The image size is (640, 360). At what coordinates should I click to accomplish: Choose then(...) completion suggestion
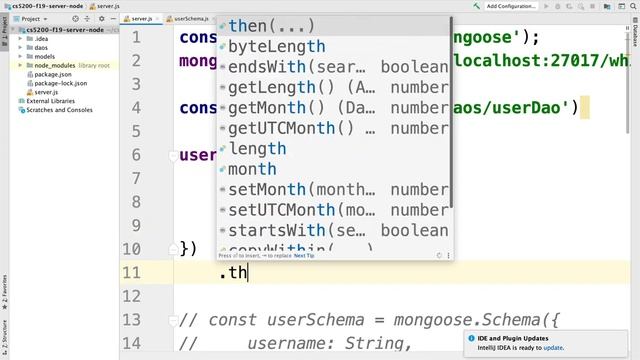[x=333, y=26]
